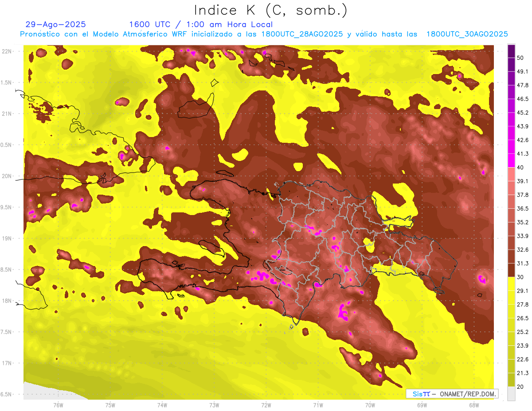
Task: Click legend value '42.6'
Action: 522,140
